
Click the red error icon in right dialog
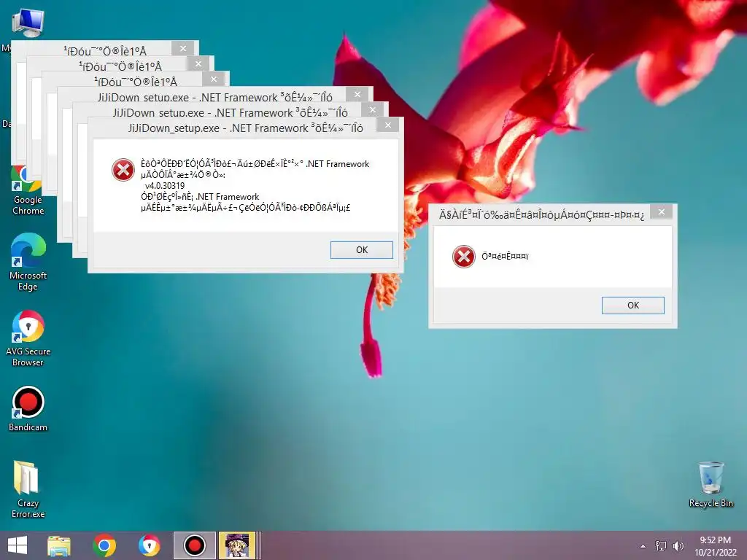(x=463, y=257)
